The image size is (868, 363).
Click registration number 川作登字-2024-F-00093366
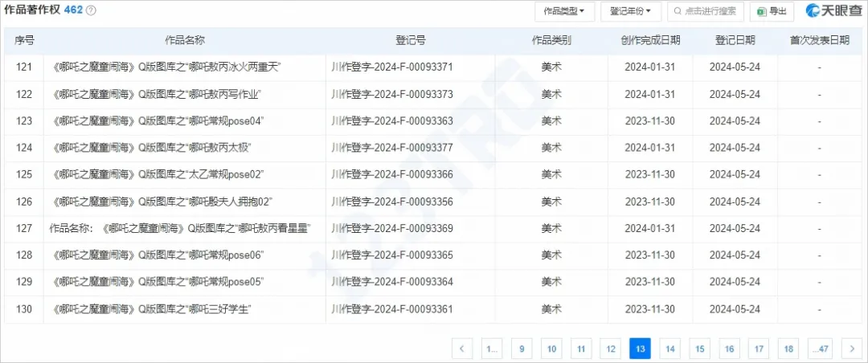pyautogui.click(x=392, y=175)
